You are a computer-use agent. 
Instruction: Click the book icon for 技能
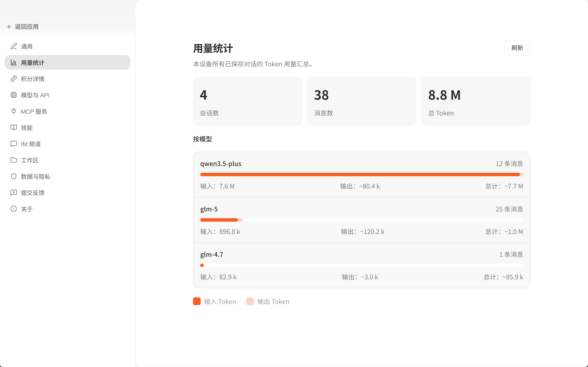click(x=14, y=127)
